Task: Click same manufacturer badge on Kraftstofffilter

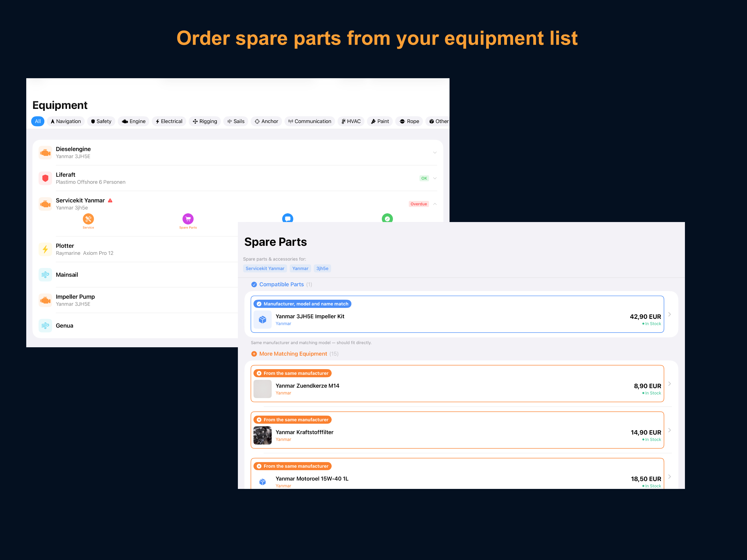Action: (293, 420)
